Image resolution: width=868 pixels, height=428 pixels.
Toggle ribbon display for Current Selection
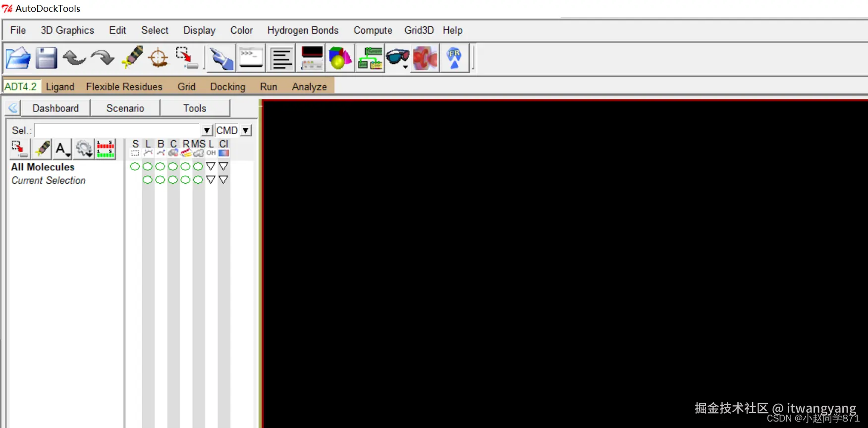point(185,180)
